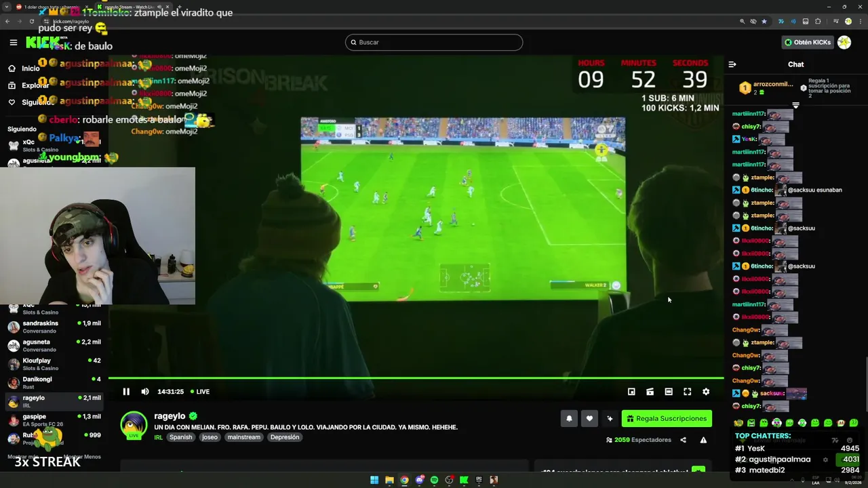
Task: Click arrozconmil top gifter entry
Action: 766,88
